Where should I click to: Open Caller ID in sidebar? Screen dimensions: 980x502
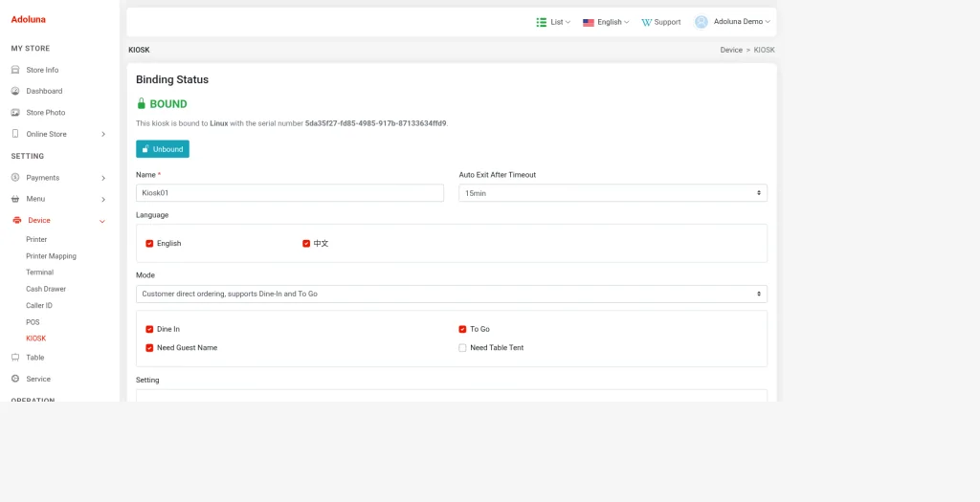coord(39,305)
